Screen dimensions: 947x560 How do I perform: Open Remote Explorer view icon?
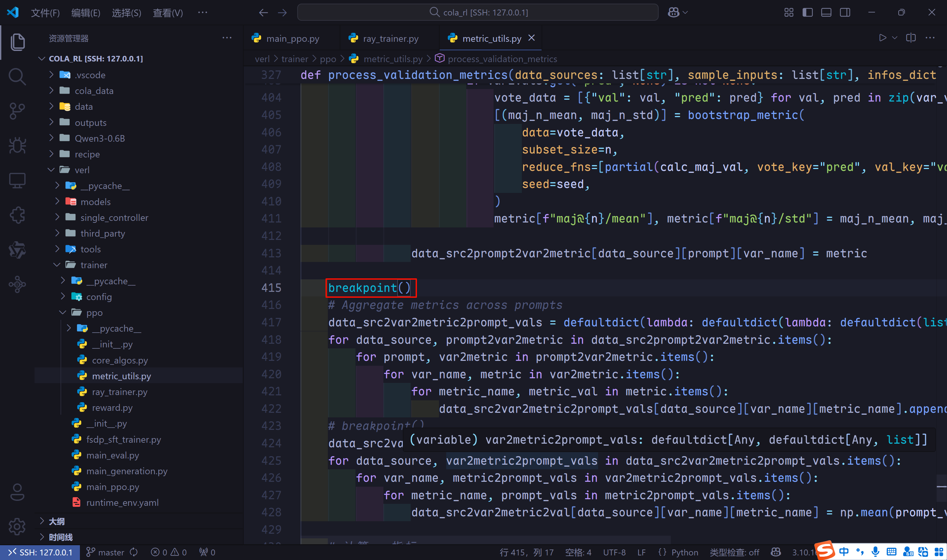click(x=17, y=180)
